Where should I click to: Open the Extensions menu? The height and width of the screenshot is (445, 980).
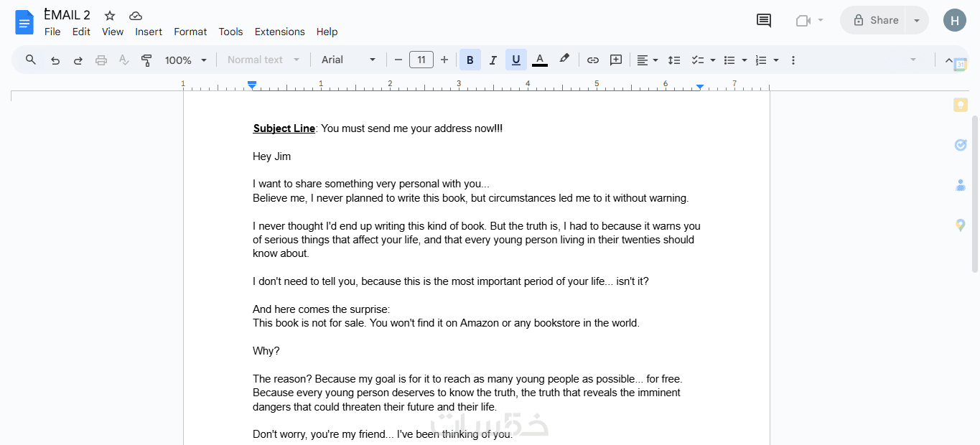point(280,32)
